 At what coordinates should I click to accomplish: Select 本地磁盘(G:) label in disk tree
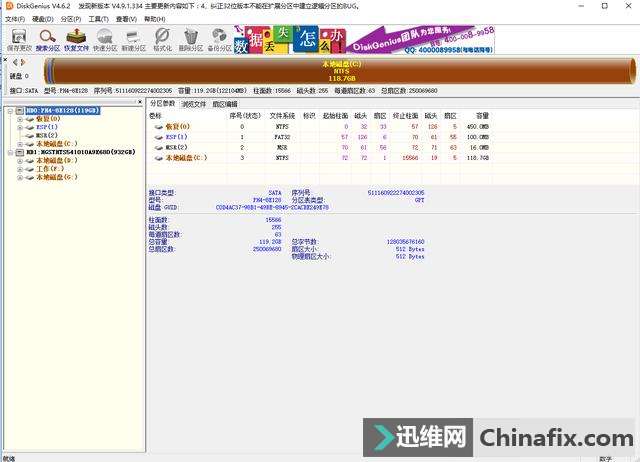56,178
